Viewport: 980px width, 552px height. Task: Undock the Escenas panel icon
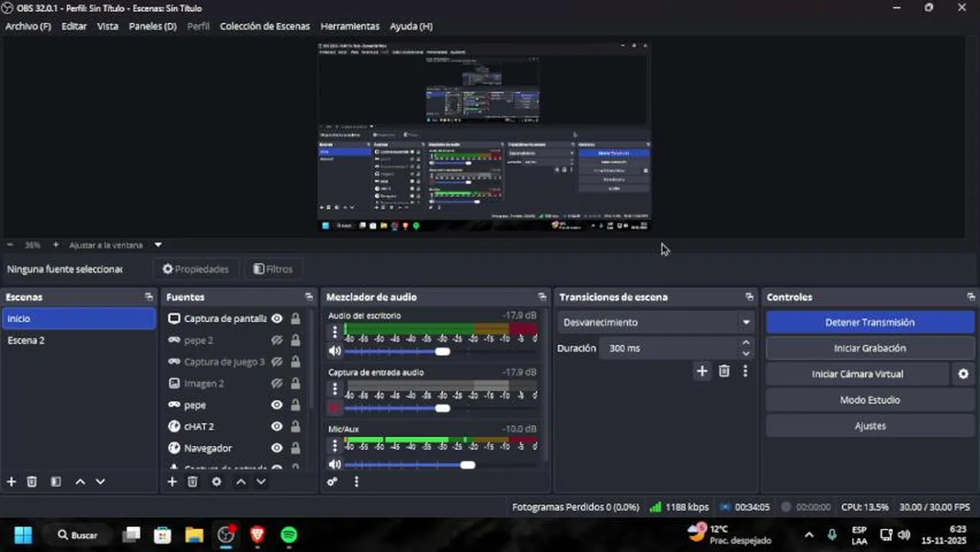149,297
